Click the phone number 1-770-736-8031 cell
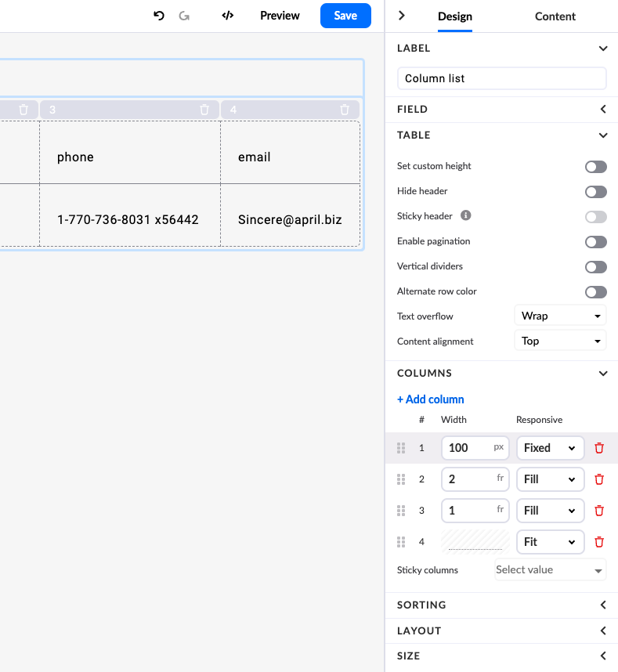Image resolution: width=618 pixels, height=672 pixels. pos(130,215)
